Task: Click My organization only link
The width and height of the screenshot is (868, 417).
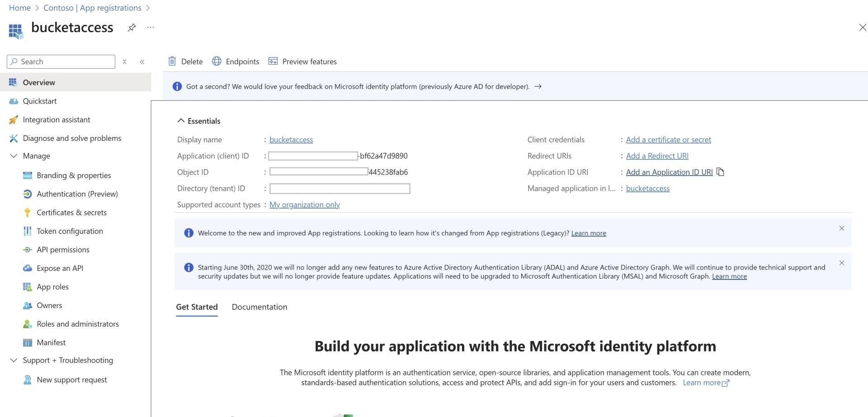Action: 304,204
